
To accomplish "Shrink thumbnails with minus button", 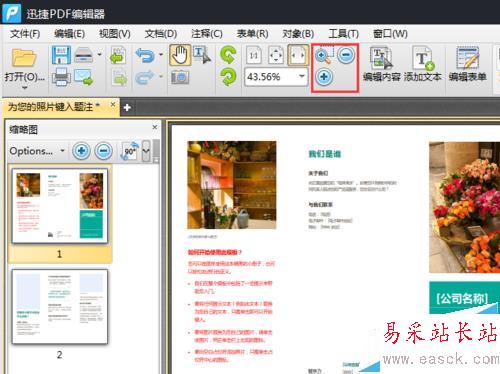I will point(104,151).
